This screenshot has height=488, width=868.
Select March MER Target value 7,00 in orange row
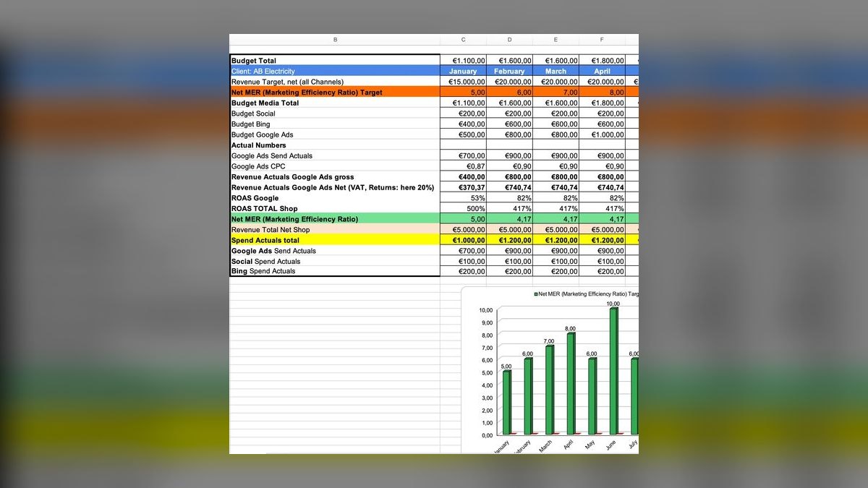[556, 92]
